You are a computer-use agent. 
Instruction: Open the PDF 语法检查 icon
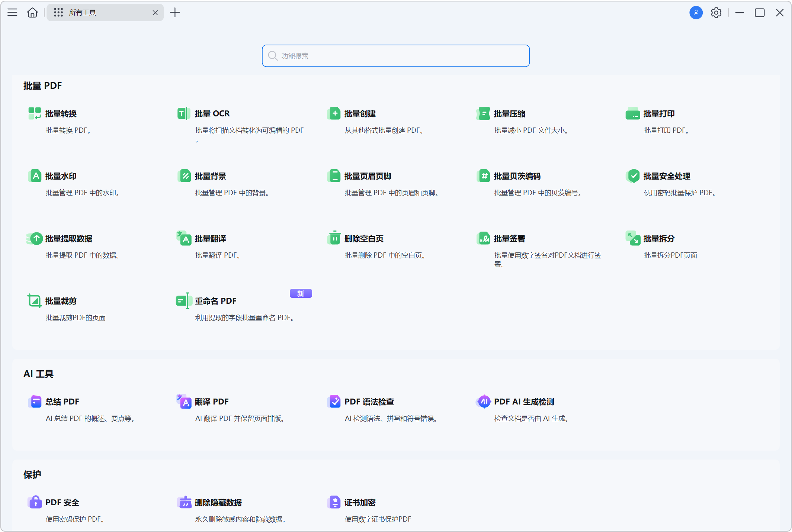coord(334,402)
